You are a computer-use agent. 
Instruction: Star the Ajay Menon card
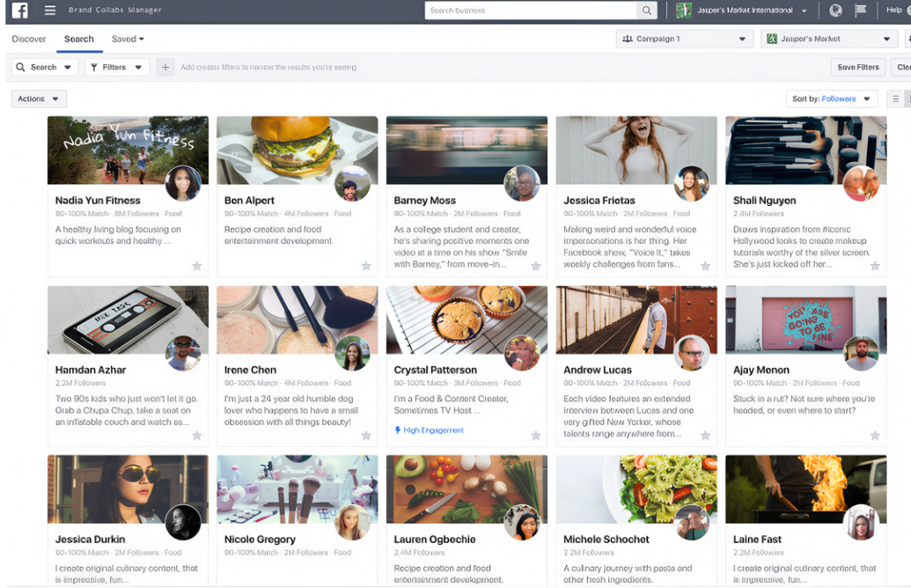click(874, 435)
